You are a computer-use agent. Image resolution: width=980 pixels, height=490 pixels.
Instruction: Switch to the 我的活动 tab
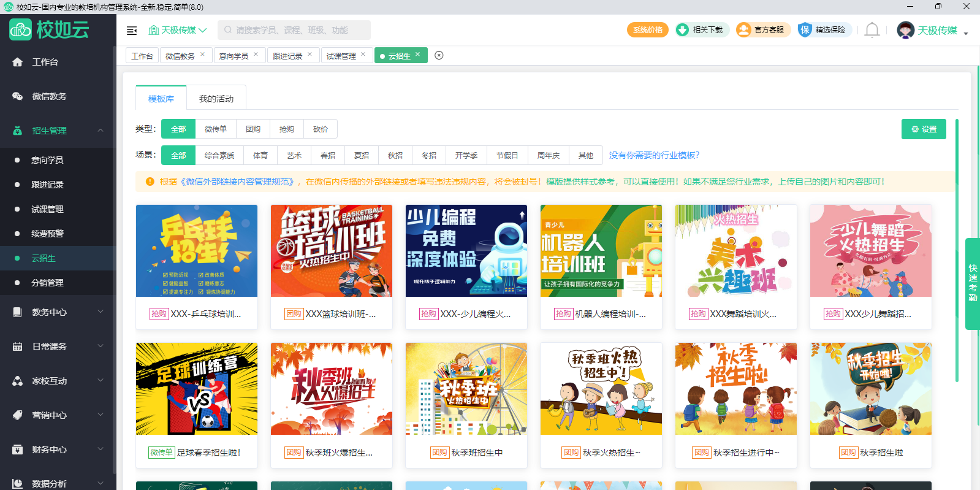216,98
